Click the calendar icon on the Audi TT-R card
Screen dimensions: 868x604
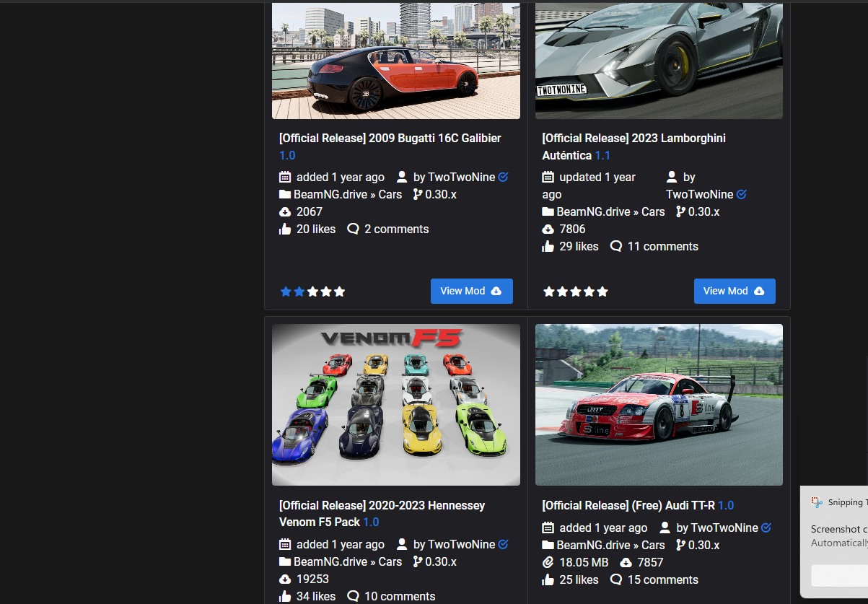click(548, 528)
